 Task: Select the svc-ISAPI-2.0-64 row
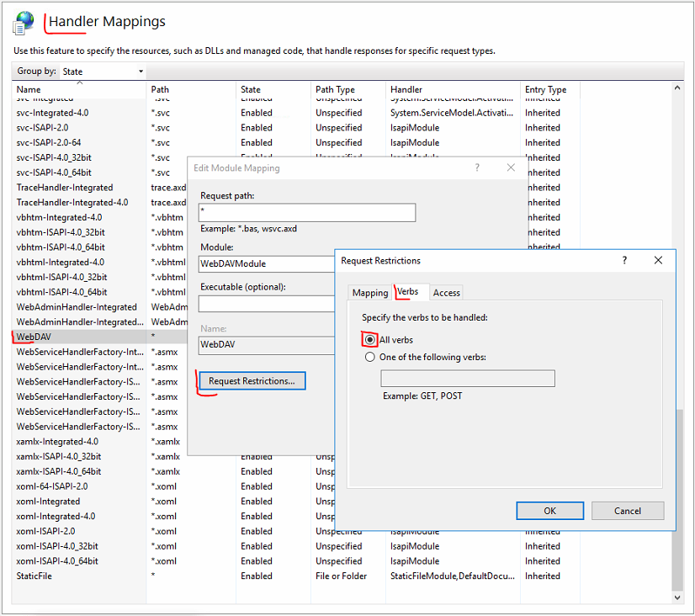[x=48, y=143]
